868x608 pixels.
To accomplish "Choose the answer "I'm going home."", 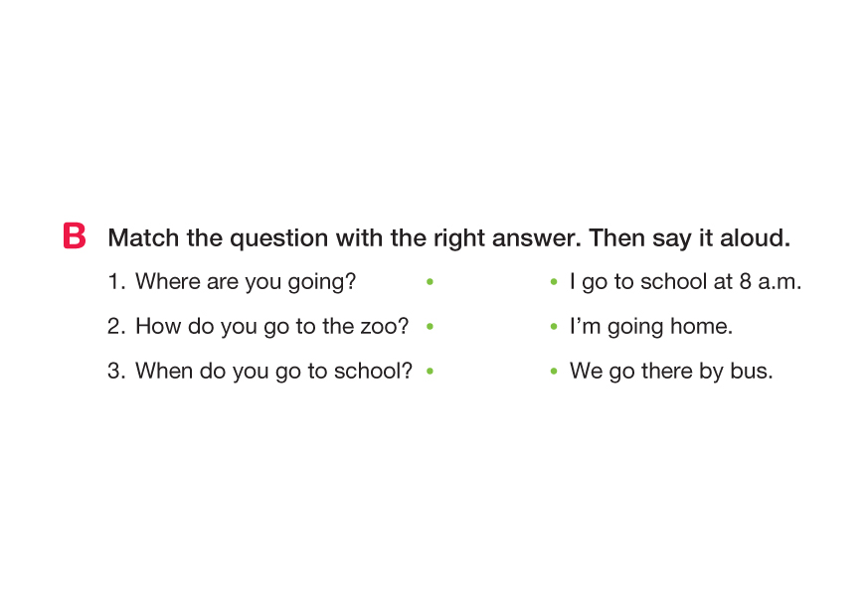I will pyautogui.click(x=650, y=327).
